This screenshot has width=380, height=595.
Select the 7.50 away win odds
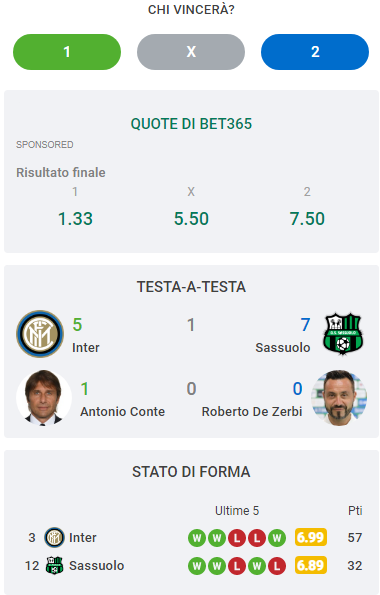point(307,219)
